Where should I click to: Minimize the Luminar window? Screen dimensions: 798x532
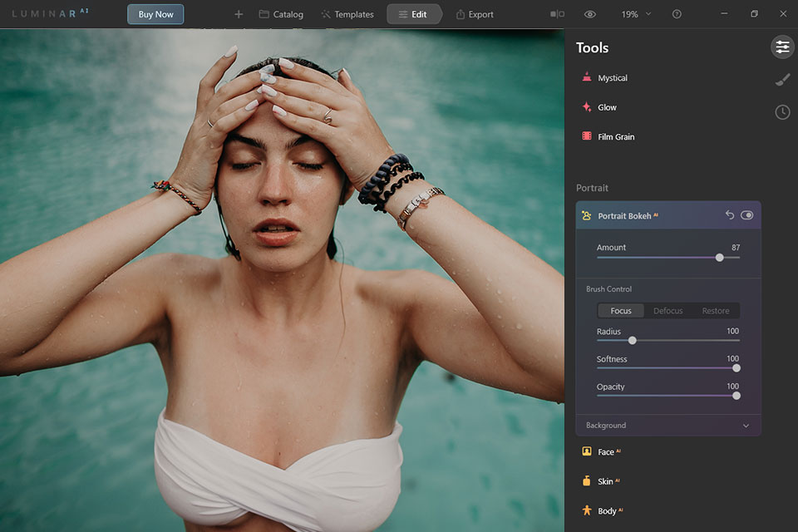pyautogui.click(x=724, y=14)
